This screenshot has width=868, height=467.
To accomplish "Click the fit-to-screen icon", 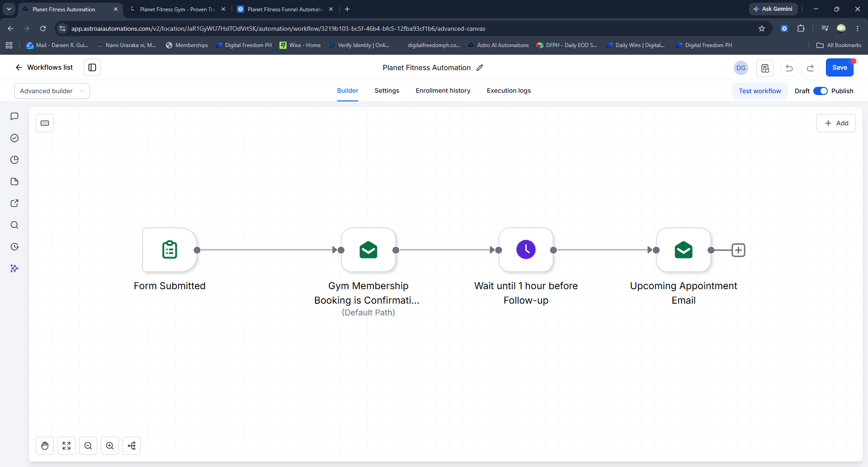I will [66, 446].
